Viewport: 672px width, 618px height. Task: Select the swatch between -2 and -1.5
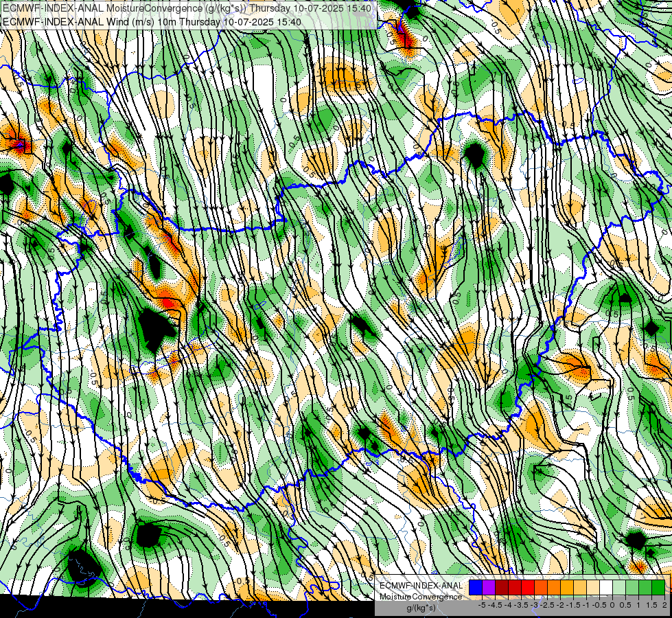pos(567,587)
